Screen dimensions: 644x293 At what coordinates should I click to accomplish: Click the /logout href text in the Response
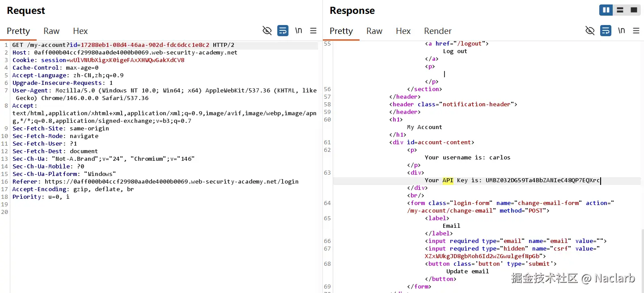pyautogui.click(x=468, y=43)
